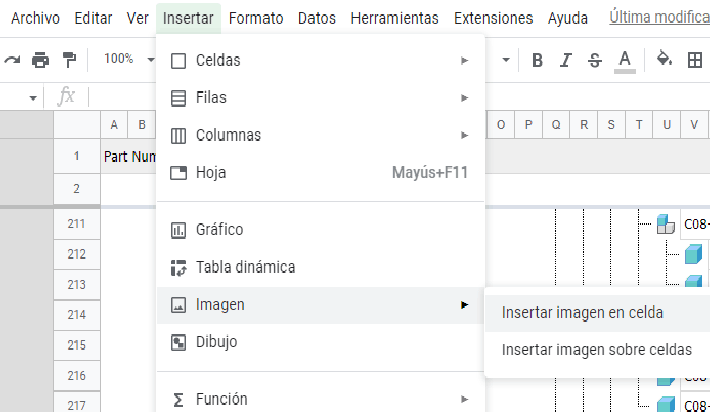Expand the Columnas submenu

point(320,135)
